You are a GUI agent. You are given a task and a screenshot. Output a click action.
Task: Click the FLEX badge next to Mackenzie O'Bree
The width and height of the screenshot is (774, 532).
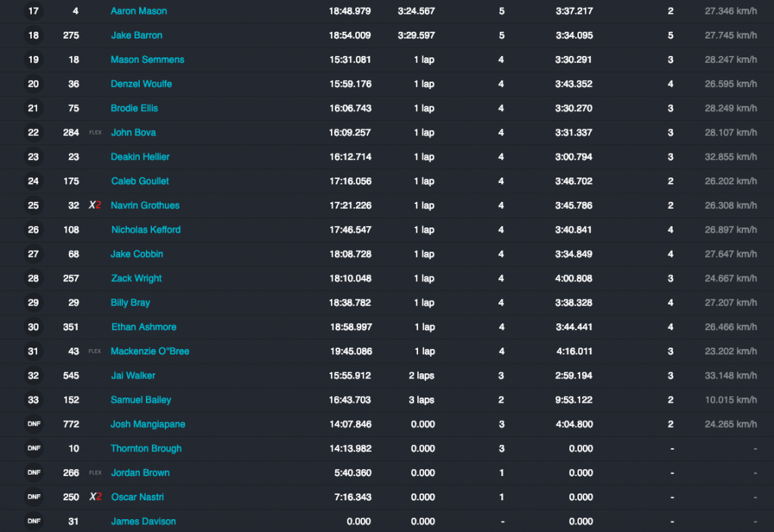[x=95, y=351]
